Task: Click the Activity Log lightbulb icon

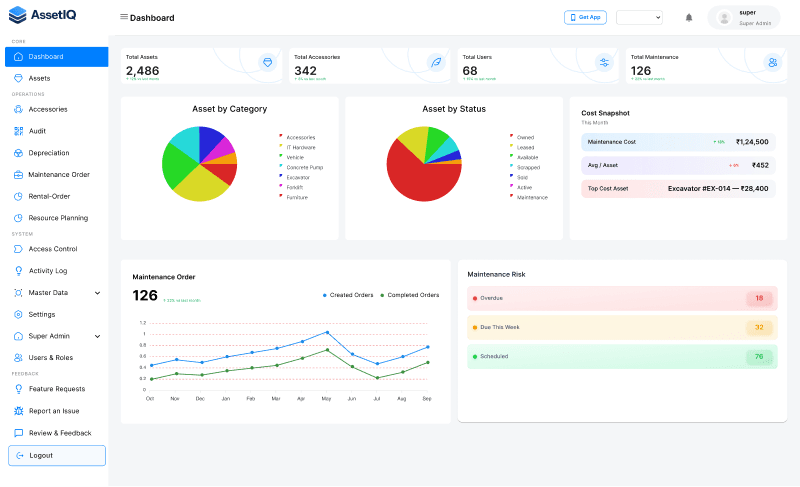Action: [x=18, y=271]
